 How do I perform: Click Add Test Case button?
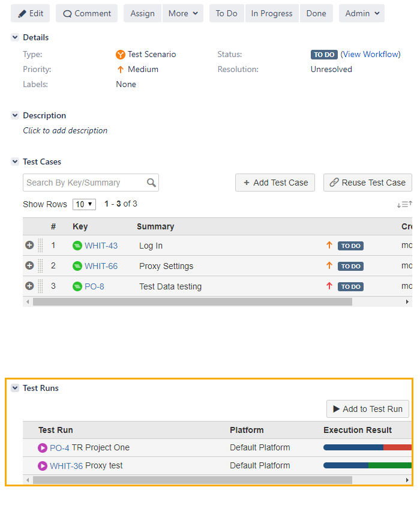pos(275,183)
